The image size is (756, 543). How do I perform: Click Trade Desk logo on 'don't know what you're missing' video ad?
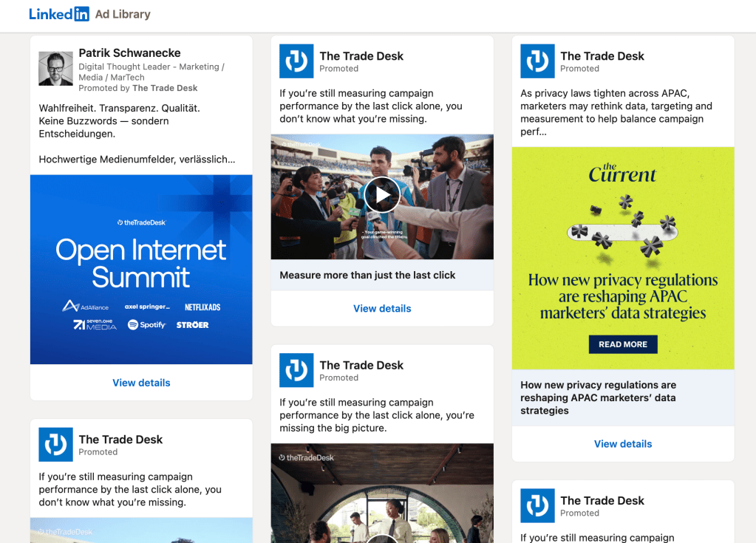296,61
